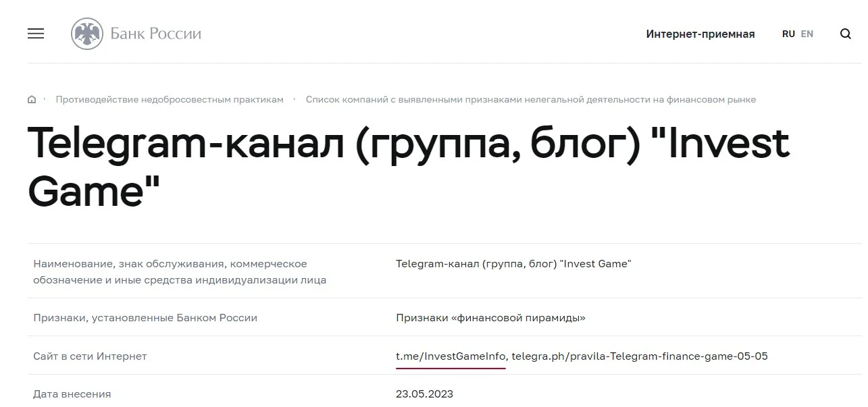The height and width of the screenshot is (407, 868).
Task: Click the page heading Telegram-канал "Invest Game"
Action: pyautogui.click(x=409, y=167)
